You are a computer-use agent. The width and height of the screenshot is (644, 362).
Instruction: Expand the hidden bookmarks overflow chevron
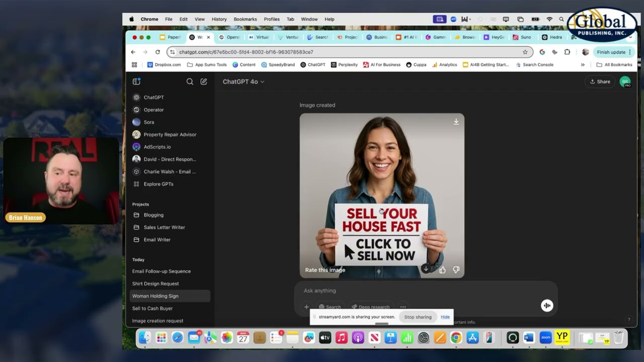click(583, 65)
